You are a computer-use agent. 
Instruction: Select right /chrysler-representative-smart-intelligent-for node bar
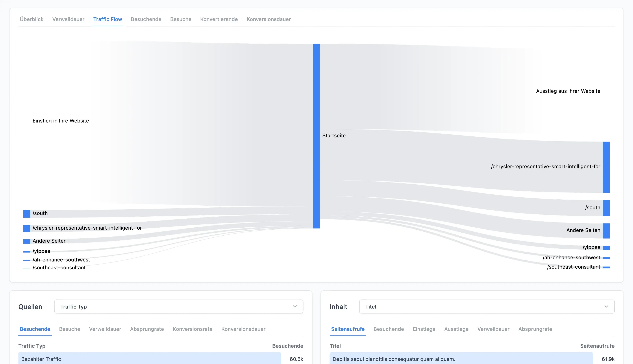point(606,167)
